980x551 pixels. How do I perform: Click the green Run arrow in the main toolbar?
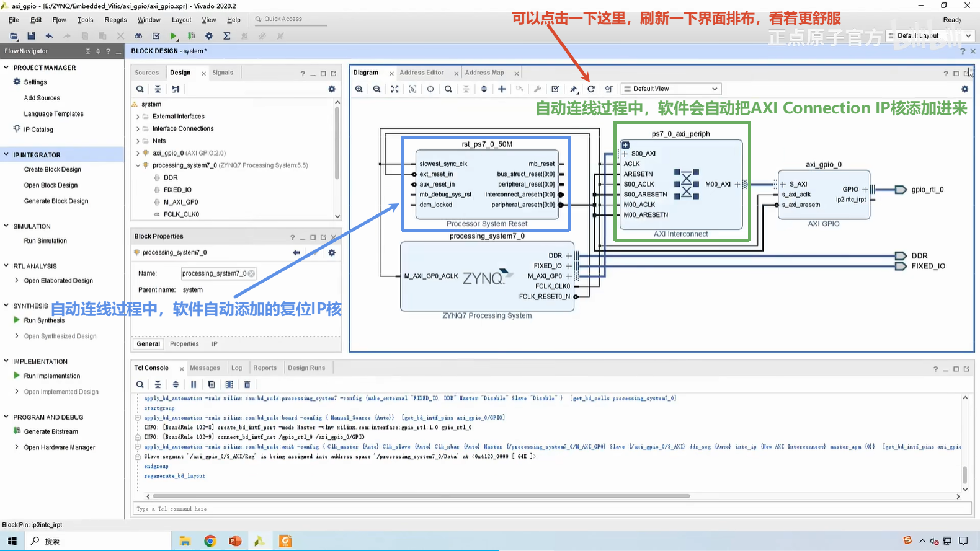[x=174, y=36]
